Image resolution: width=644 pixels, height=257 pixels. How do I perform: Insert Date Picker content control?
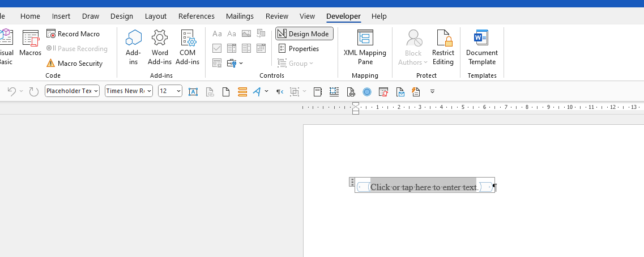(261, 49)
